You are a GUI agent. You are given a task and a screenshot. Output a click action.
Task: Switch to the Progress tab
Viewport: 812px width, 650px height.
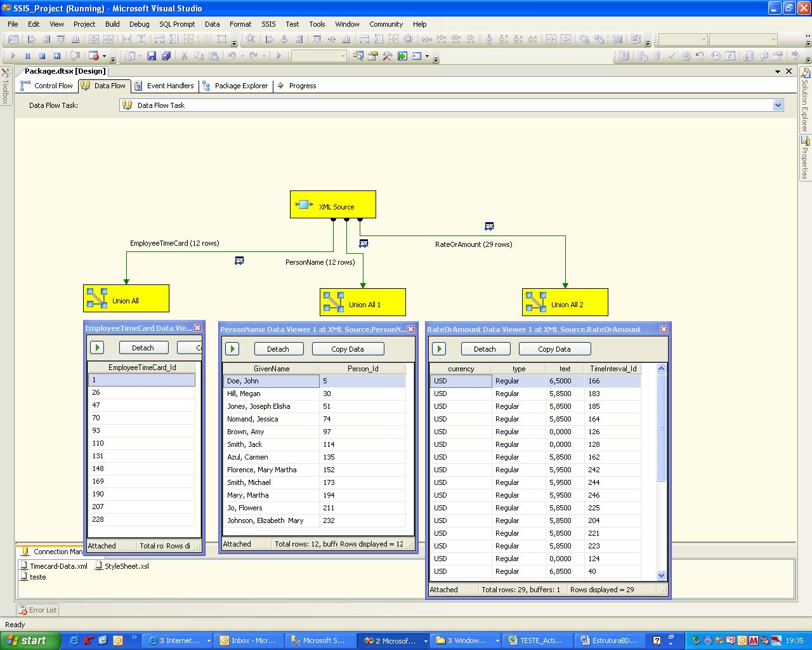click(x=297, y=86)
